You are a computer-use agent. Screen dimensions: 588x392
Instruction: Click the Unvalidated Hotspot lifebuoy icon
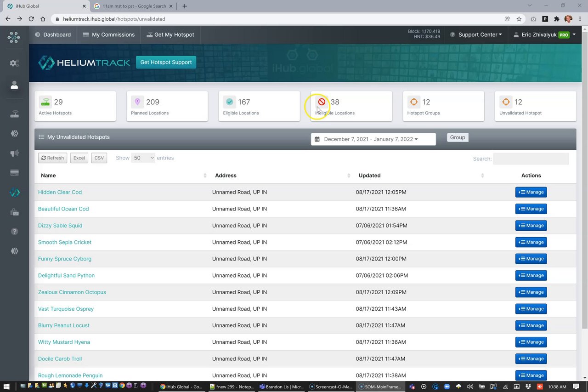506,102
